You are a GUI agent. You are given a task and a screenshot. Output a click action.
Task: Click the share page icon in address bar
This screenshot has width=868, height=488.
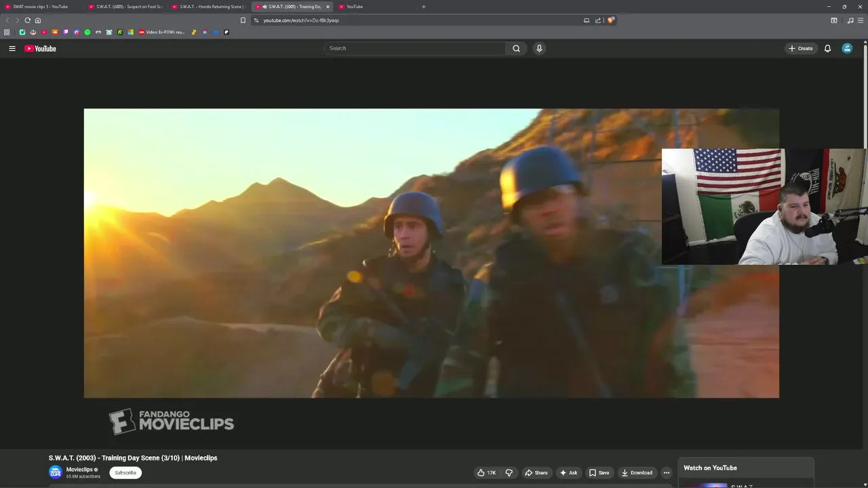tap(598, 20)
